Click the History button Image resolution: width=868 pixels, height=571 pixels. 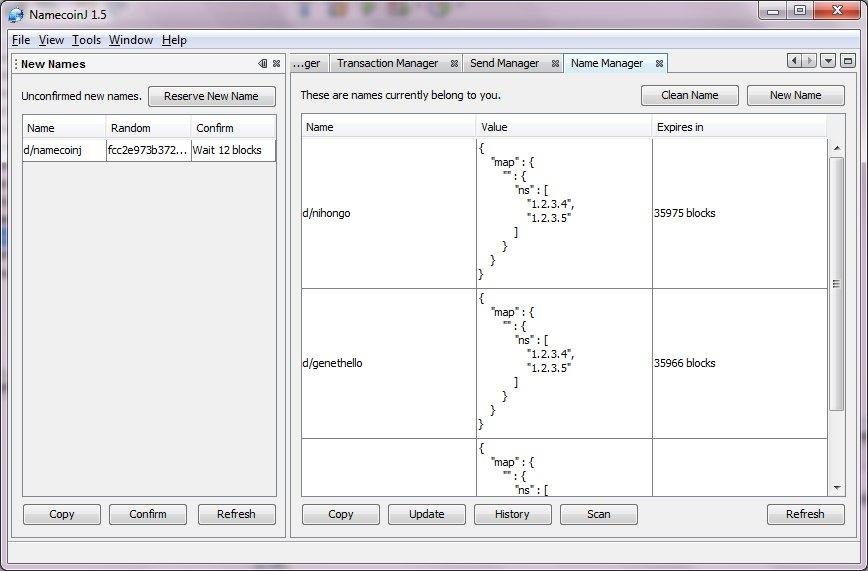pyautogui.click(x=512, y=514)
